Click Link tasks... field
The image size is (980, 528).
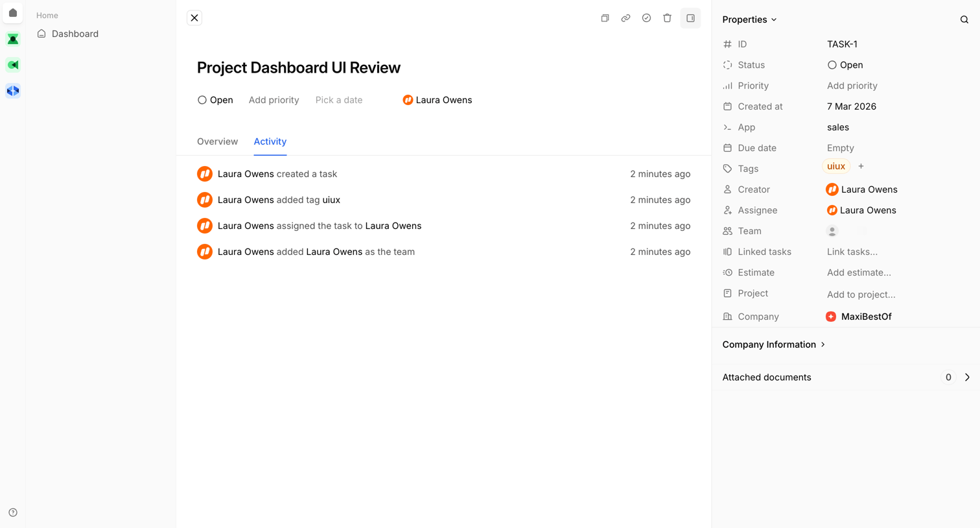[852, 252]
